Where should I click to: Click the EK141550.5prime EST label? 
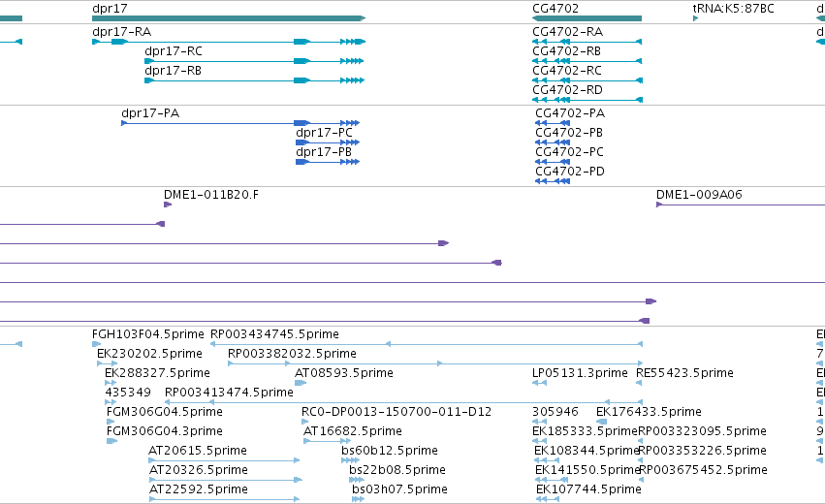587,470
